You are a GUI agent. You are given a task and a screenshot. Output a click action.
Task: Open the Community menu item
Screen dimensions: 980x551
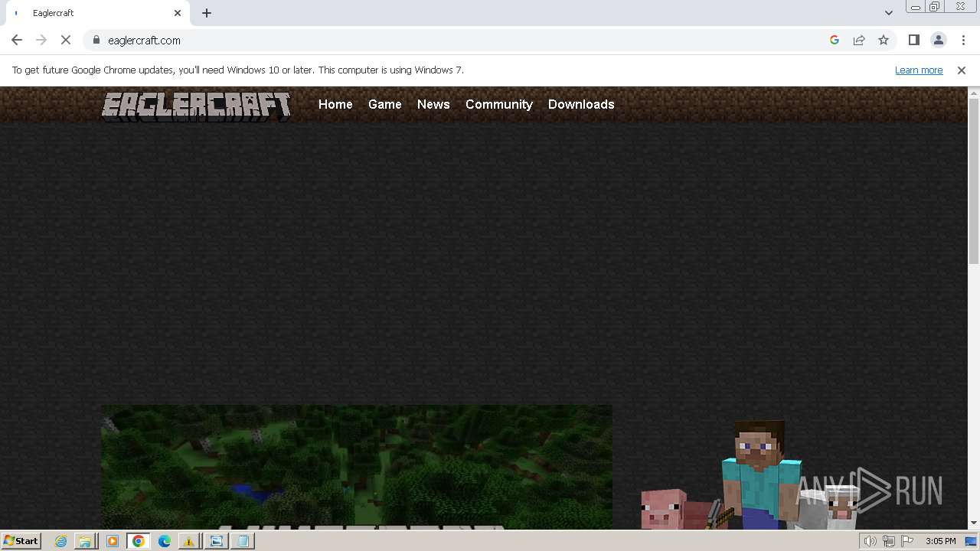click(x=499, y=104)
